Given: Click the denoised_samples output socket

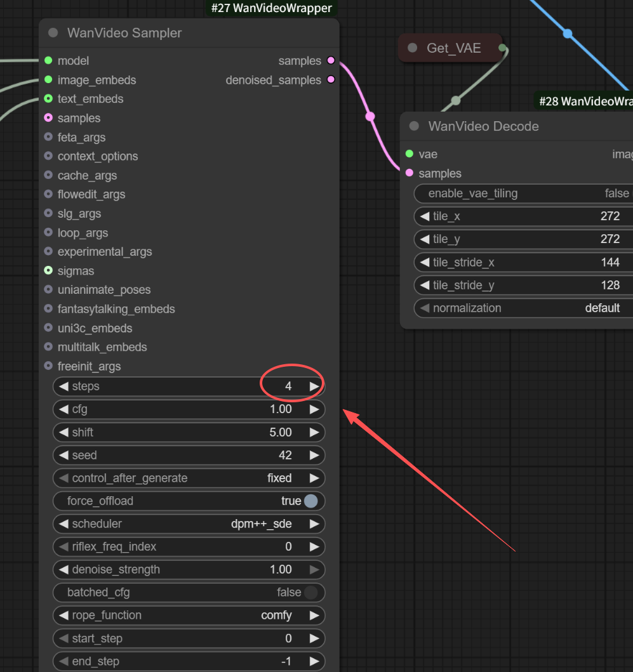Looking at the screenshot, I should pyautogui.click(x=331, y=80).
